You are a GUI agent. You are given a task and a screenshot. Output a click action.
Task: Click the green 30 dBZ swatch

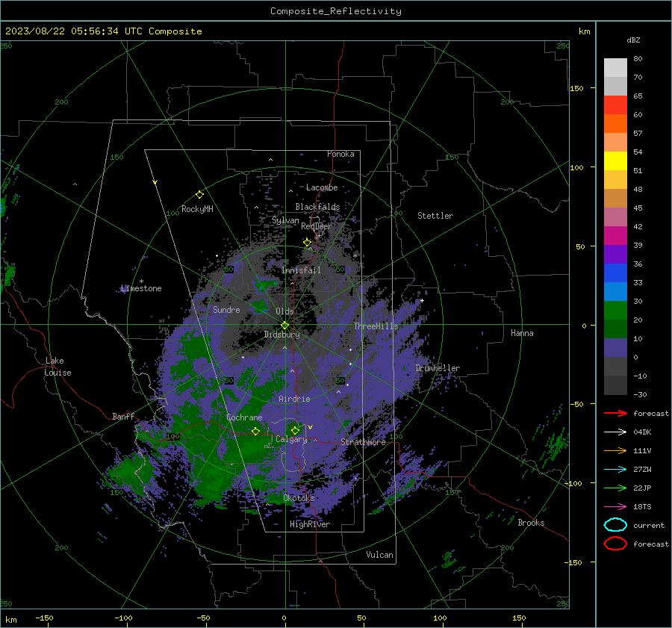click(615, 311)
